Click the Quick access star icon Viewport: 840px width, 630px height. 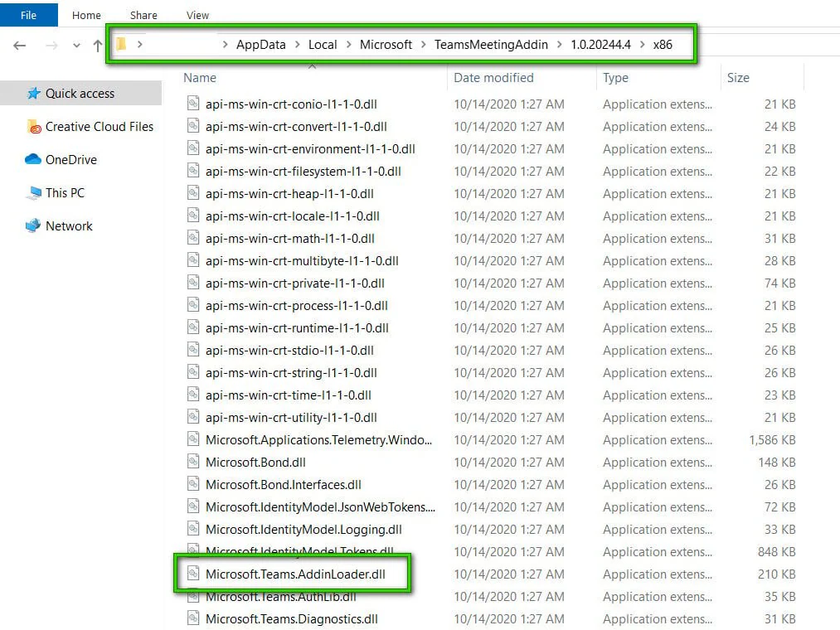34,93
